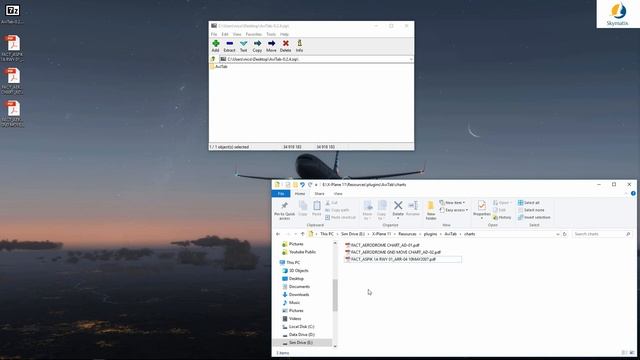Open the View menu in 7-Zip

pyautogui.click(x=237, y=34)
